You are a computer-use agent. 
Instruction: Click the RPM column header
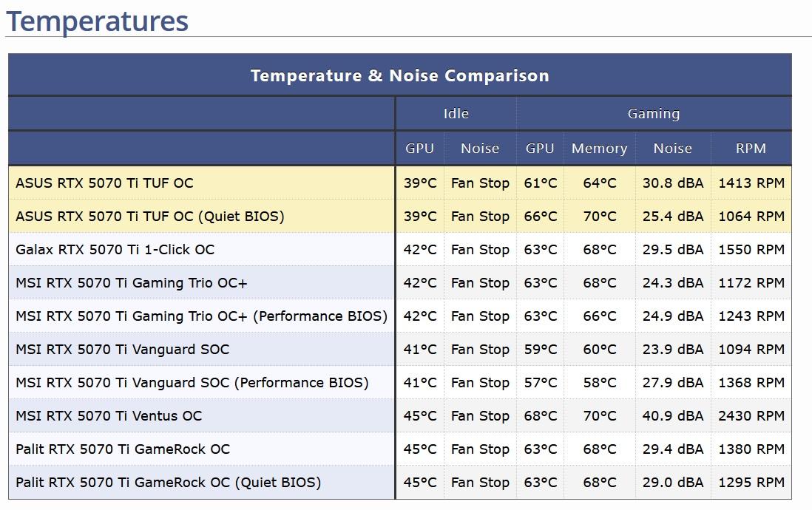pos(751,149)
